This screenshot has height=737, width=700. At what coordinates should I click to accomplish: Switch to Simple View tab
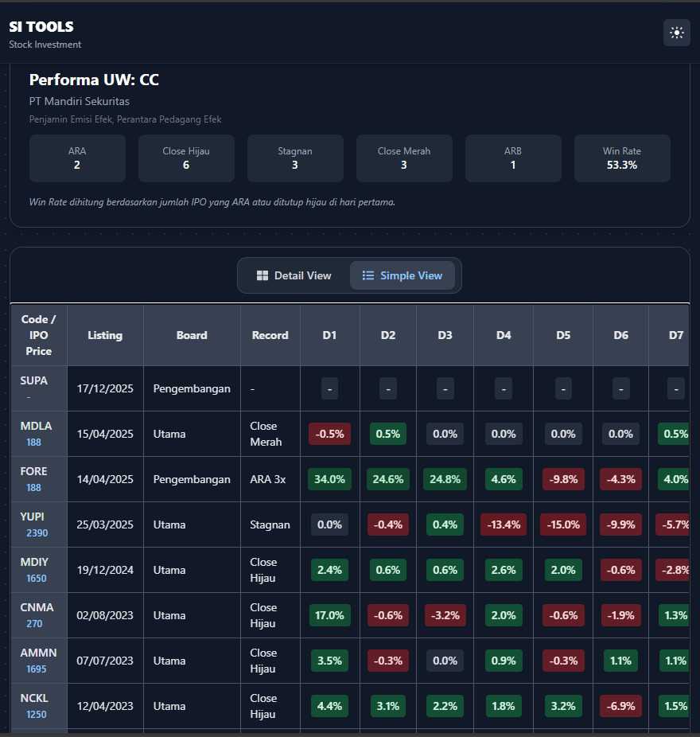tap(402, 275)
